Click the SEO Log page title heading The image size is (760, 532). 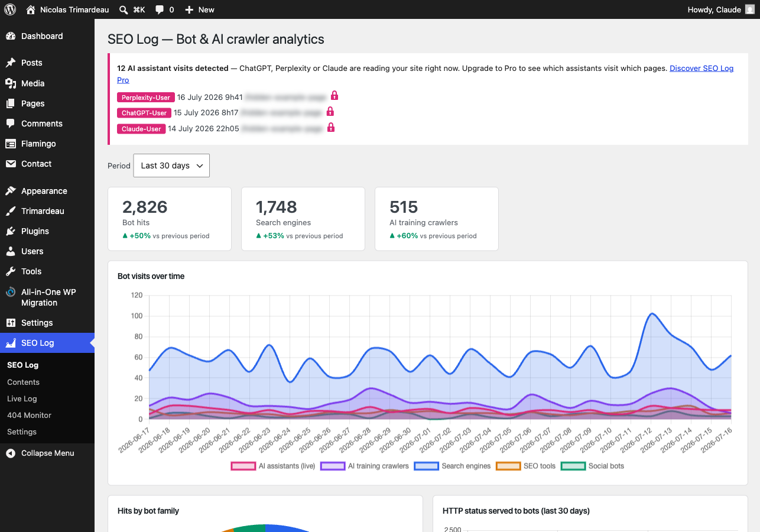tap(216, 40)
